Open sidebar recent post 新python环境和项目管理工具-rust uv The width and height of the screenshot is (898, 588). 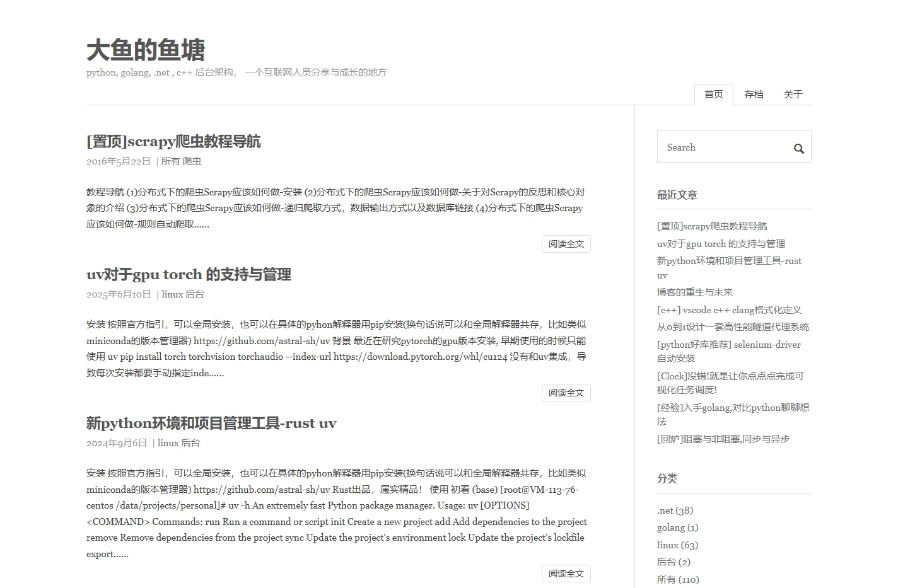point(729,268)
